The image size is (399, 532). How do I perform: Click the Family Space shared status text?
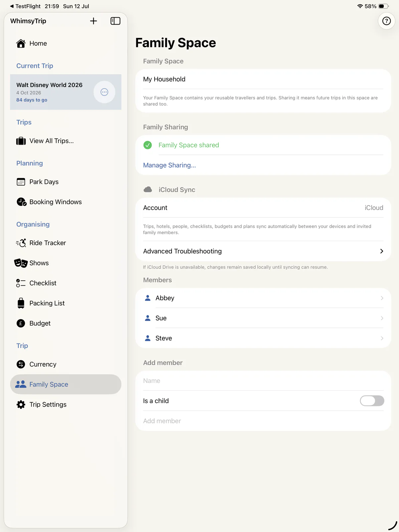coord(189,145)
